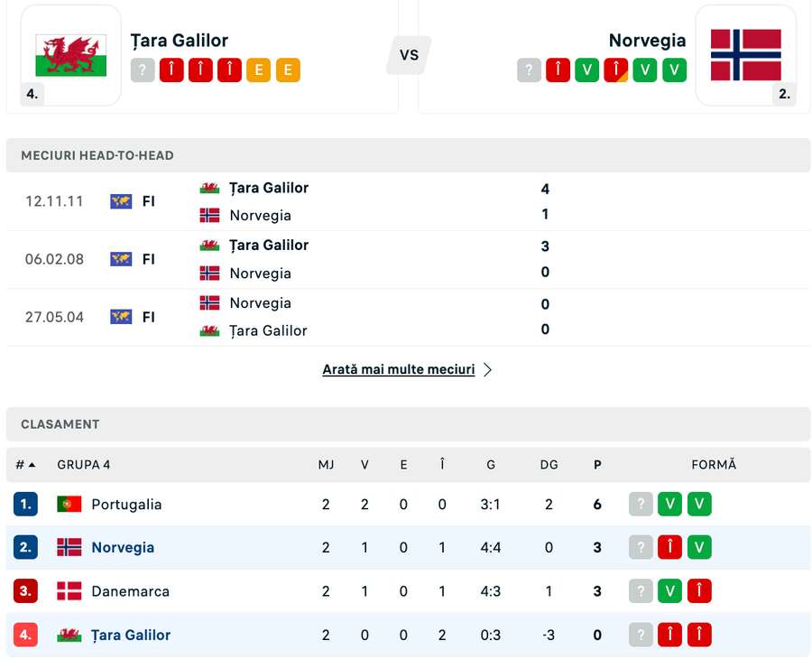Open Norvegia team link in standings
Viewport: 812px width, 659px height.
[x=123, y=548]
